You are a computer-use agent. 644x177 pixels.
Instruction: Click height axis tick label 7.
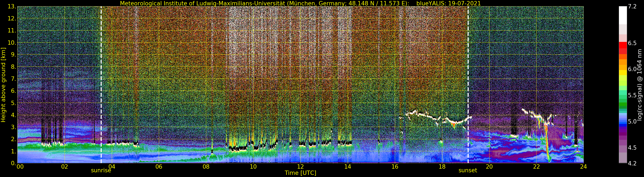click(x=14, y=79)
